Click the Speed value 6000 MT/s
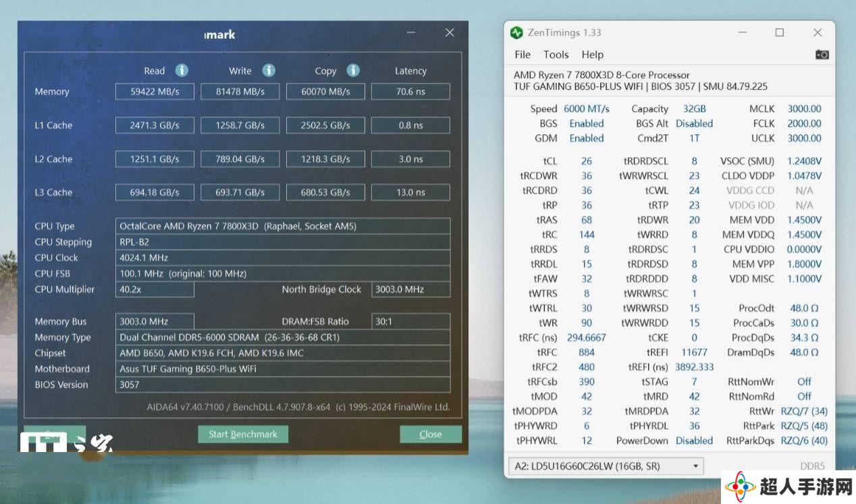This screenshot has height=504, width=856. pyautogui.click(x=587, y=109)
